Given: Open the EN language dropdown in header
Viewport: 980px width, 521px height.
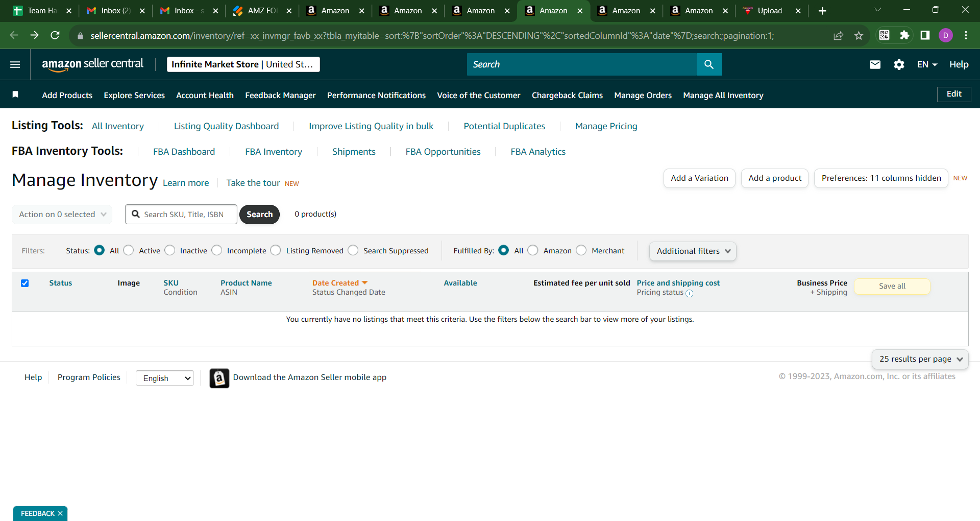Looking at the screenshot, I should tap(927, 64).
